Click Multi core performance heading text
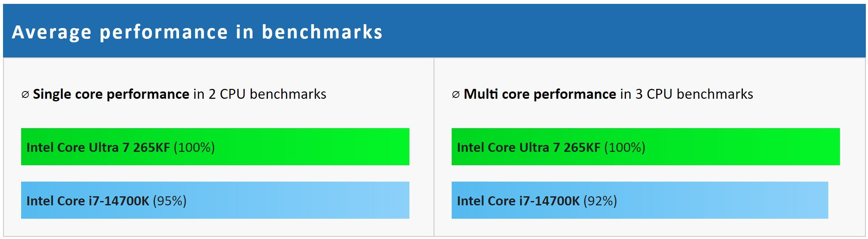Viewport: 868px width, 239px height. coord(540,94)
